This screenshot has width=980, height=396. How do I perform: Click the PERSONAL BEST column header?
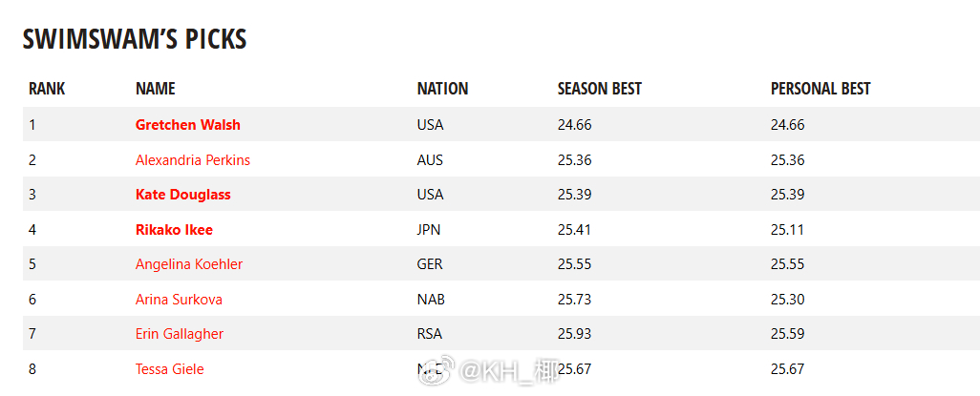[820, 89]
